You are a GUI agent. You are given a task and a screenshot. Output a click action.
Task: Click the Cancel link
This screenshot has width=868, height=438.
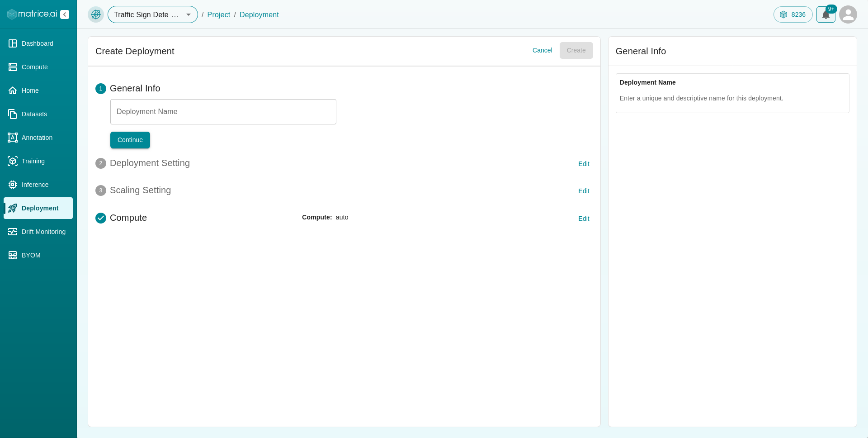point(542,50)
